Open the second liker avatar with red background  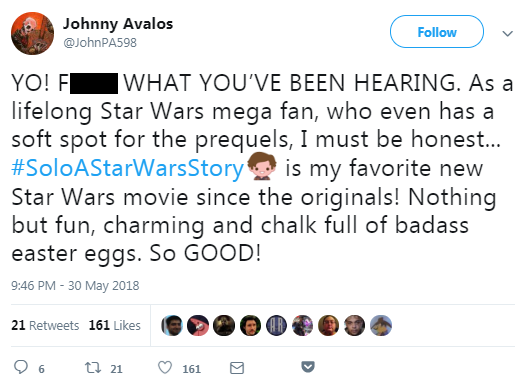(x=198, y=325)
